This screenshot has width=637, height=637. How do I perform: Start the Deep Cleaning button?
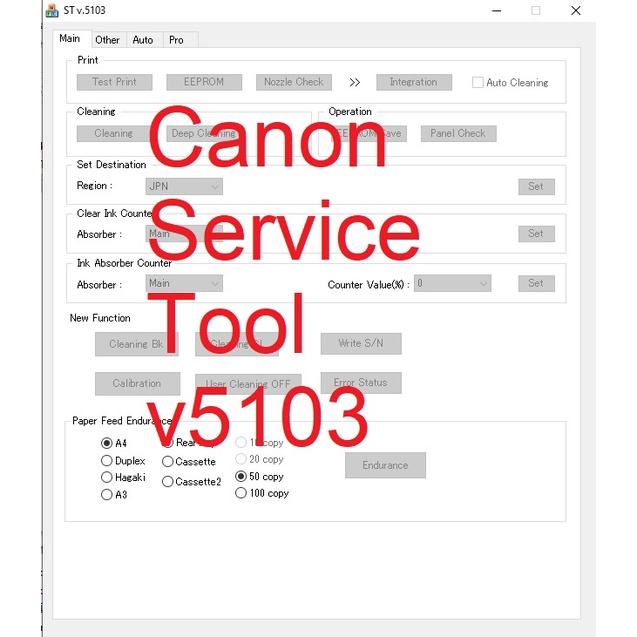coord(204,134)
